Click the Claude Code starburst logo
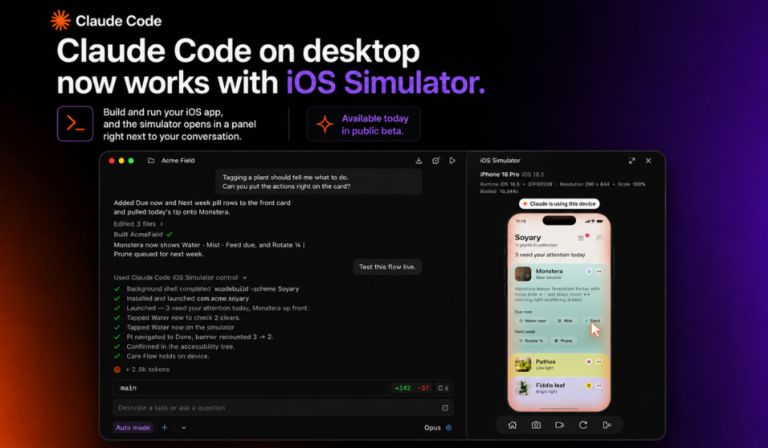Viewport: 768px width, 448px height. [61, 21]
